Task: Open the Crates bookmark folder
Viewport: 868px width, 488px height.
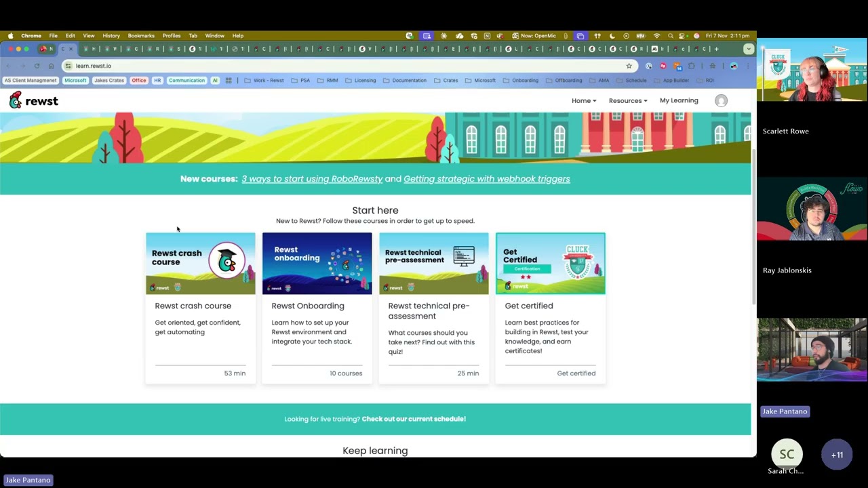Action: (446, 80)
